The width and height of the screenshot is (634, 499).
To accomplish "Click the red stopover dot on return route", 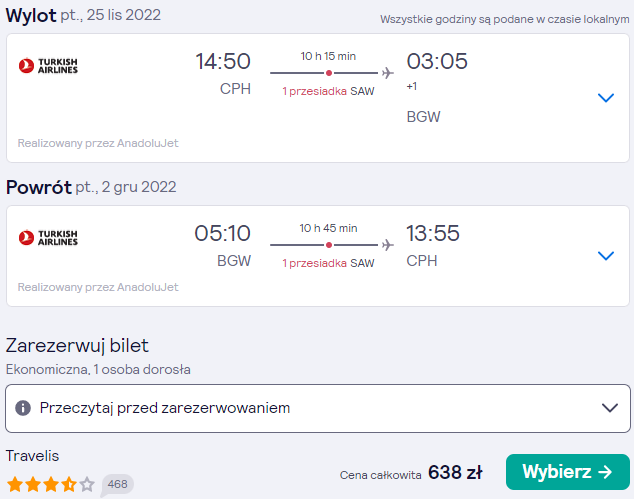I will tap(329, 245).
